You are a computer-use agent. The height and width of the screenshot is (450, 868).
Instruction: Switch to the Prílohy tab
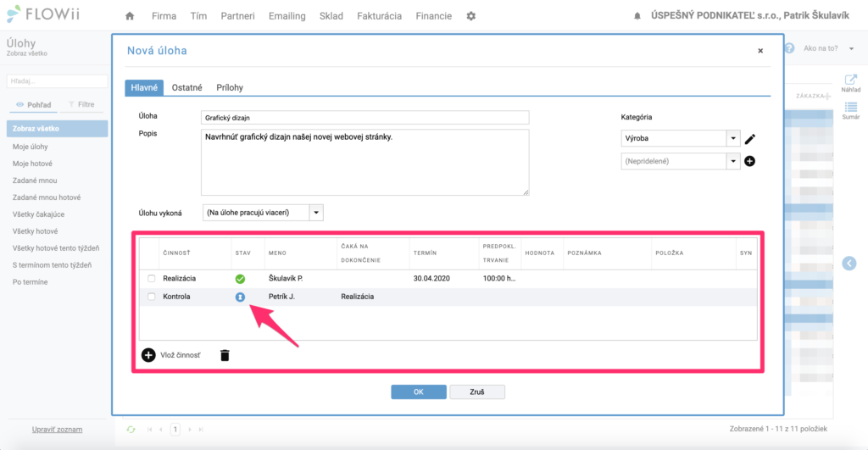(x=230, y=87)
